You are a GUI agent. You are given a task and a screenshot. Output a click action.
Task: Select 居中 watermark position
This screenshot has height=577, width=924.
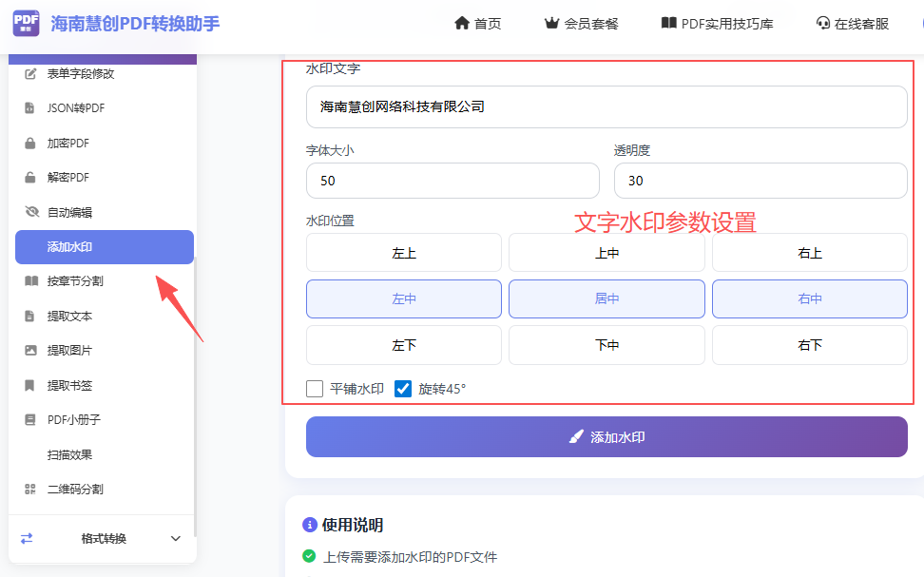coord(606,298)
